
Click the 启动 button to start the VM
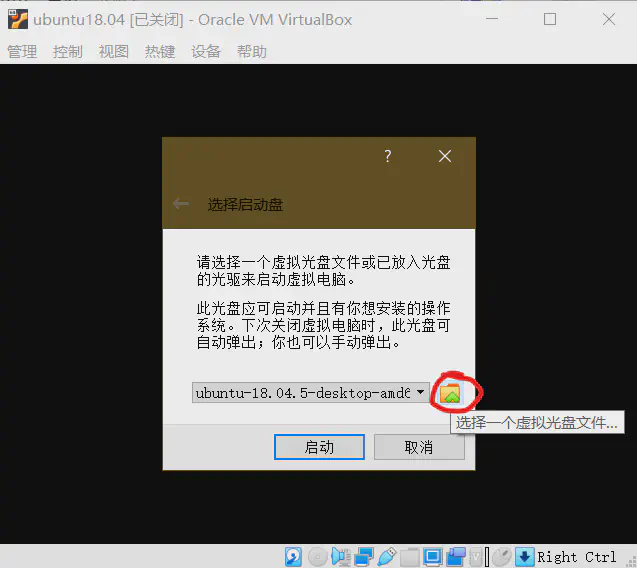[x=319, y=447]
